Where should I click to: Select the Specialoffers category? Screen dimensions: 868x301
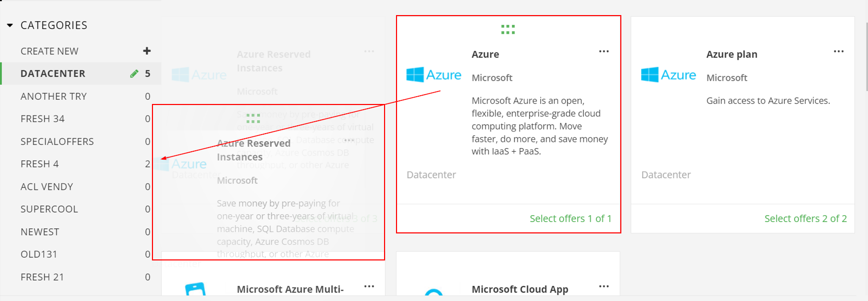(81, 141)
